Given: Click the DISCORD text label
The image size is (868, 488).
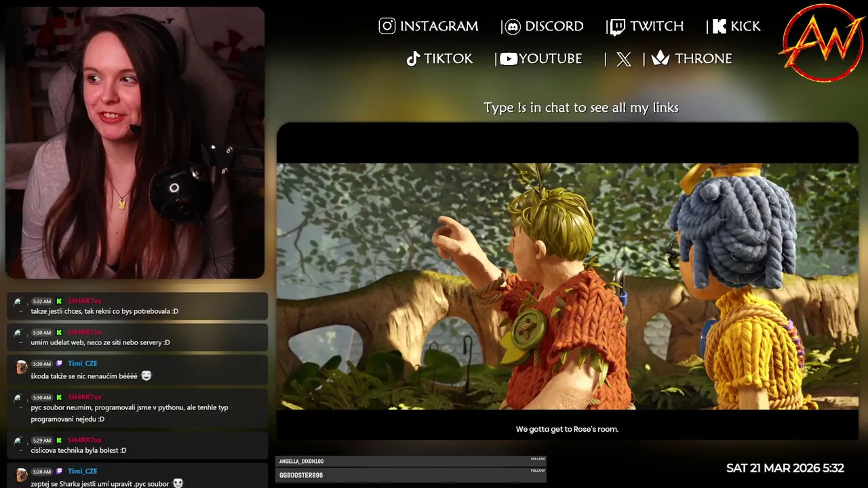Looking at the screenshot, I should (x=554, y=26).
